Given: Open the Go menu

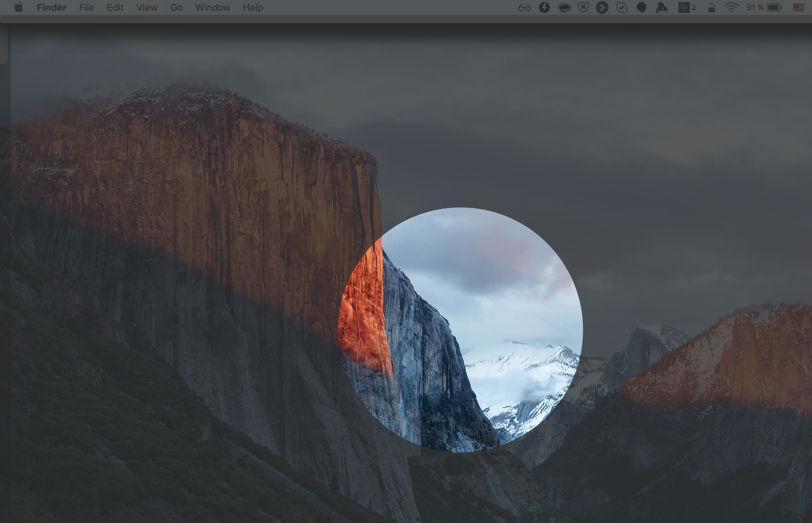Looking at the screenshot, I should click(x=176, y=7).
